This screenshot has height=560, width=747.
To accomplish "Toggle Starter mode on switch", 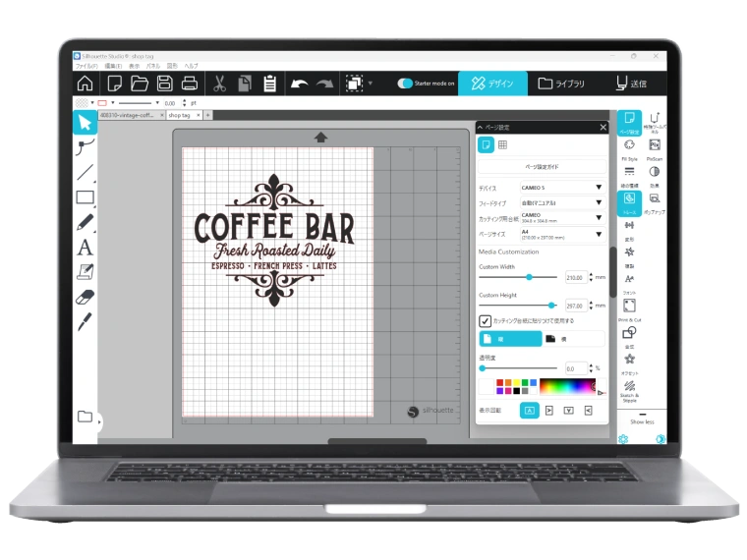I will 405,84.
